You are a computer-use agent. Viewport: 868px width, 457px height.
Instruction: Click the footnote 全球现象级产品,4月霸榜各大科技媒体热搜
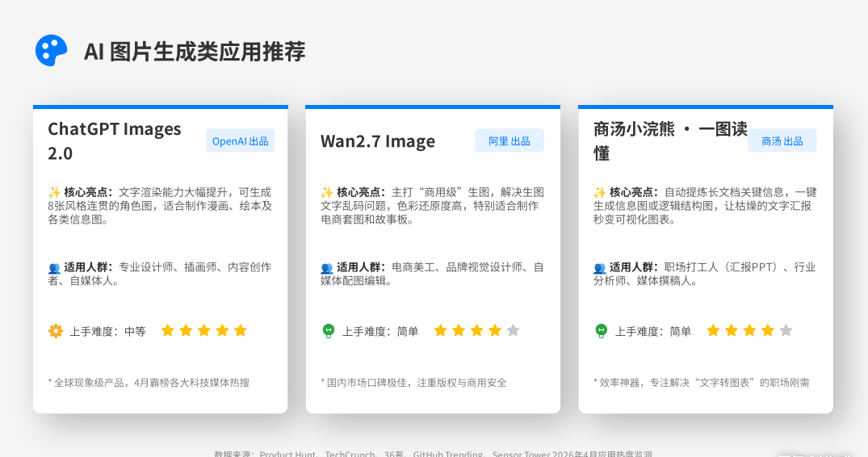[149, 383]
